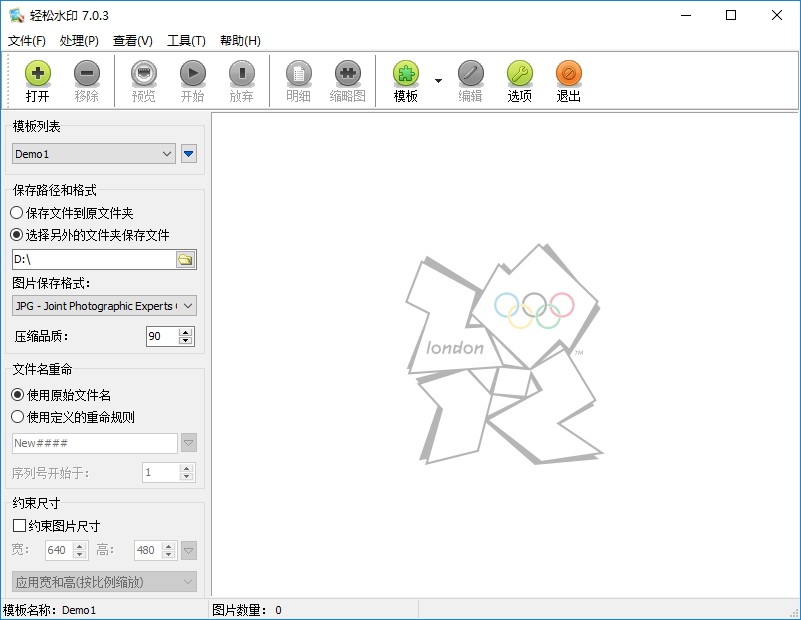Click the app logo icon in title bar
The image size is (801, 620).
16,15
